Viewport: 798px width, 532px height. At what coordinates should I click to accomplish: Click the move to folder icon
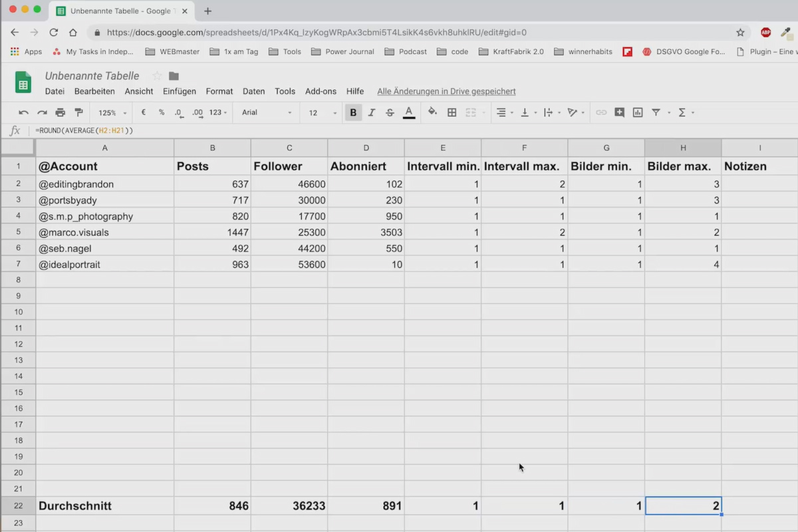coord(174,76)
